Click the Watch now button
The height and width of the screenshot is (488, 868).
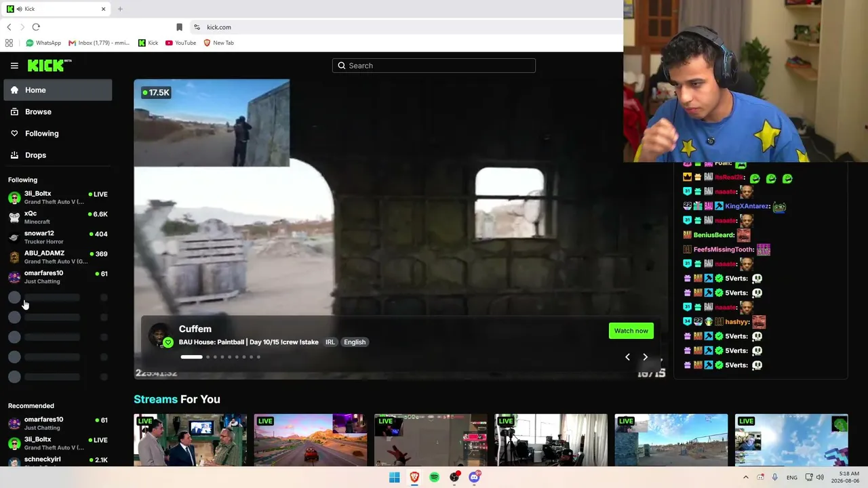[631, 331]
